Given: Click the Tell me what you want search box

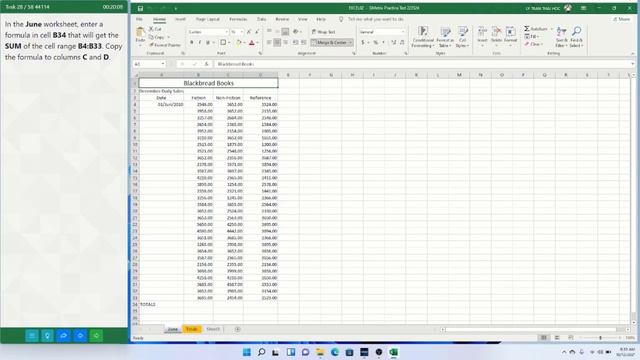Looking at the screenshot, I should click(x=376, y=19).
